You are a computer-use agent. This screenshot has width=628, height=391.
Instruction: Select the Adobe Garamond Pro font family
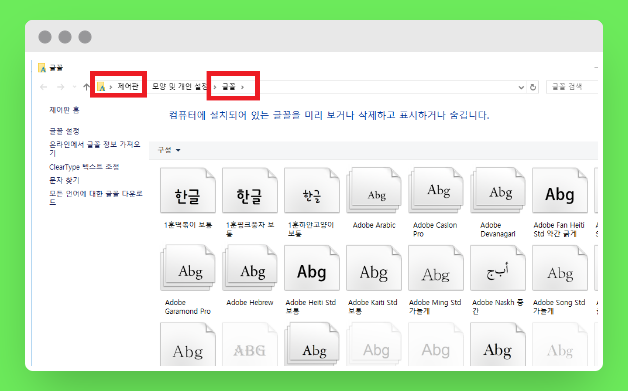188,280
